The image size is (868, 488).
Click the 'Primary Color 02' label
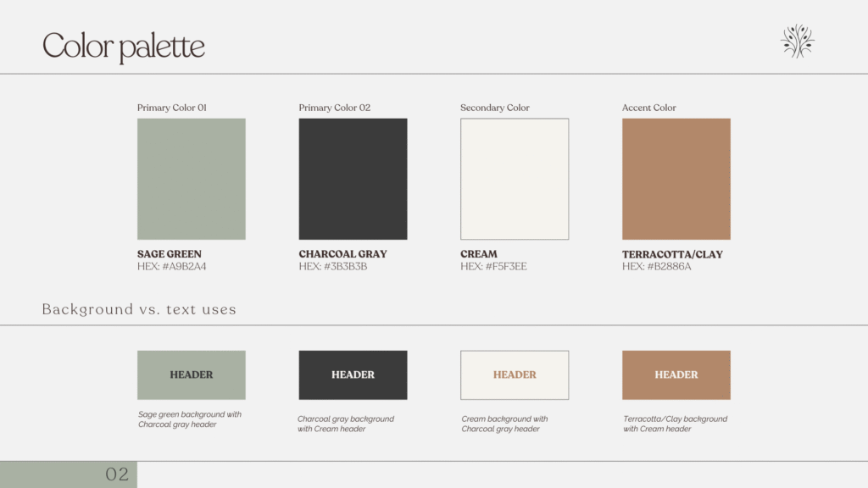point(335,108)
